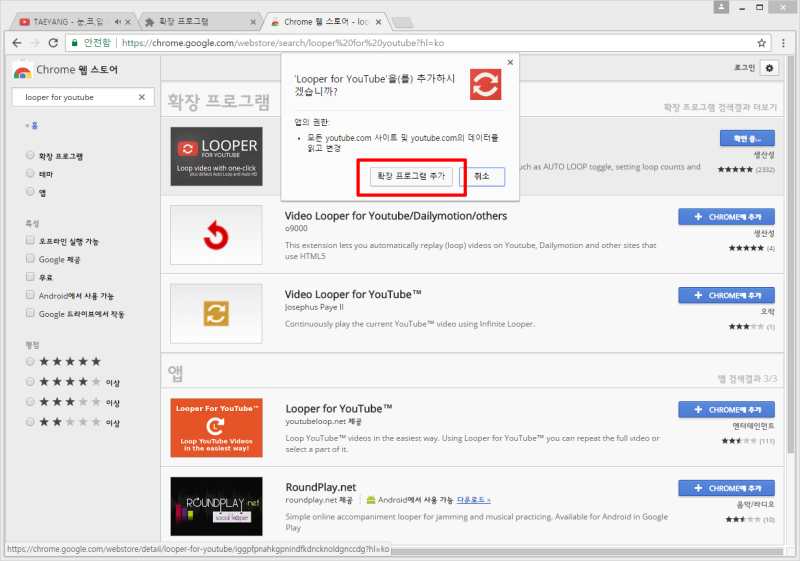Select the five-star rating filter
Viewport: 800px width, 561px height.
click(30, 362)
